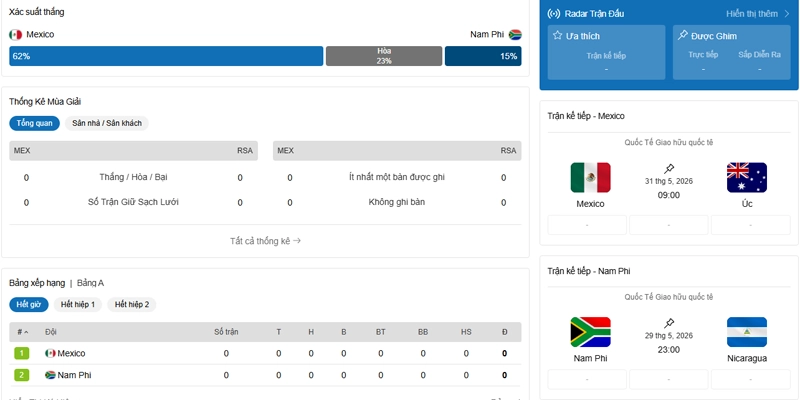The image size is (800, 400).
Task: Click rank badge 1 in standings
Action: pos(21,353)
